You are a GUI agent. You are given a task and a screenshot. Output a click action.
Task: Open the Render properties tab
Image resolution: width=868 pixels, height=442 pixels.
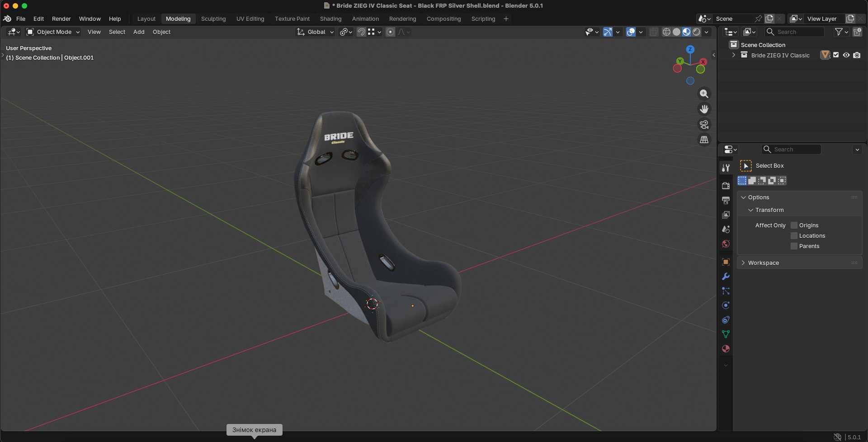coord(726,186)
